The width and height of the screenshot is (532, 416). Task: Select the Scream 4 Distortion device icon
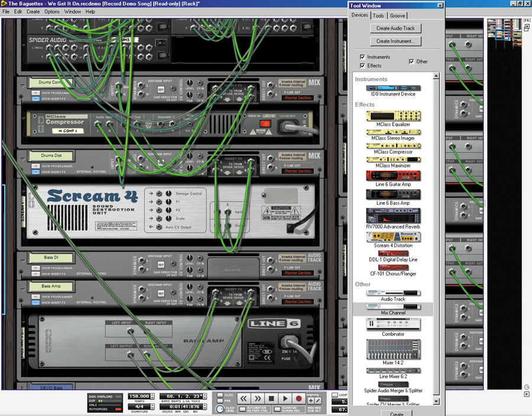tap(393, 237)
